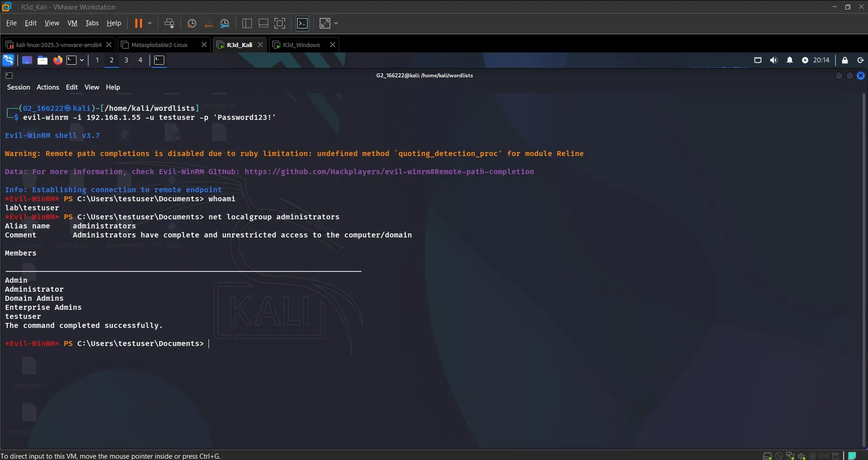The image size is (868, 460).
Task: Take a snapshot of this VM
Action: pyautogui.click(x=192, y=23)
